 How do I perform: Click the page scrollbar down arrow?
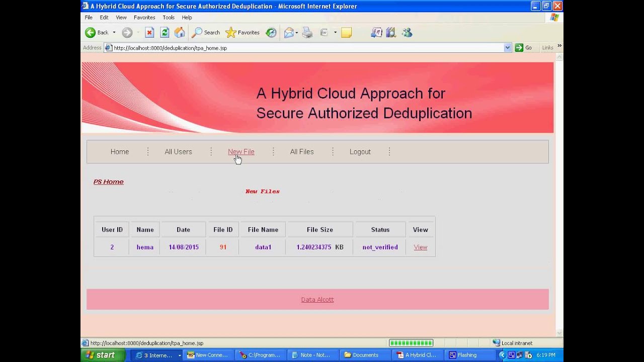coord(559,333)
